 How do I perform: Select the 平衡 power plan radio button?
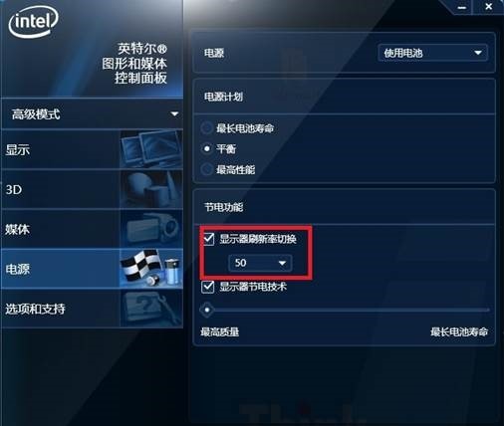coord(207,148)
